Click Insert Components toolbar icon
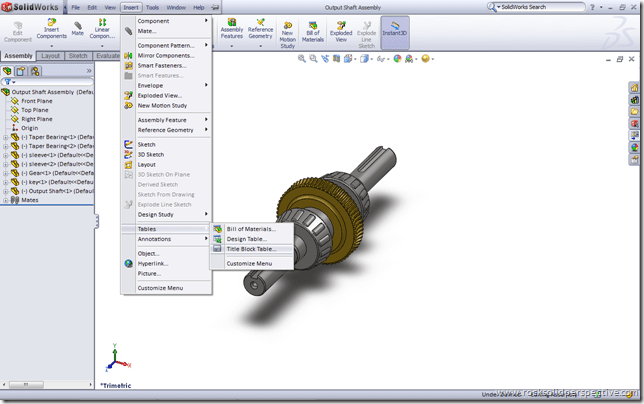The height and width of the screenshot is (404, 644). click(x=51, y=29)
